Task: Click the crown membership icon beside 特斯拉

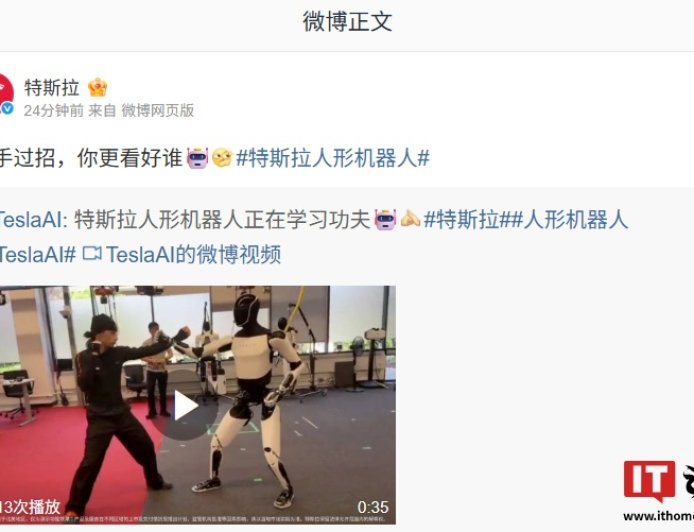Action: coord(97,87)
